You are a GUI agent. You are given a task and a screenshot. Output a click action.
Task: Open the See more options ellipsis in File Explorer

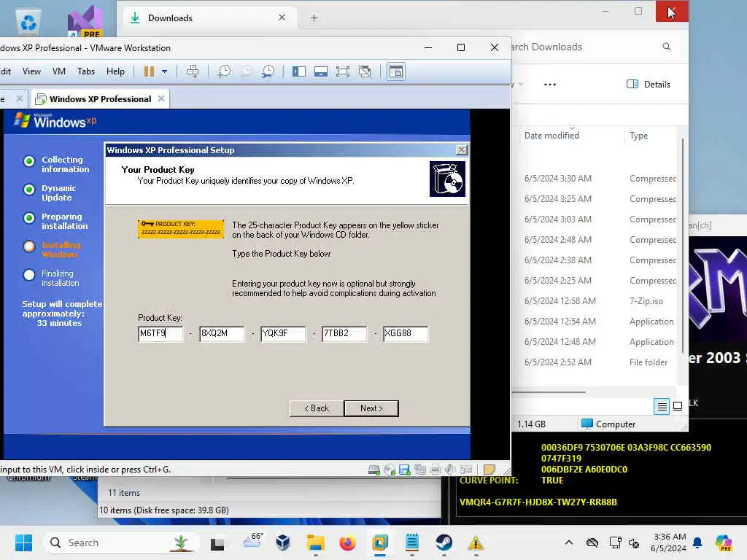click(550, 85)
